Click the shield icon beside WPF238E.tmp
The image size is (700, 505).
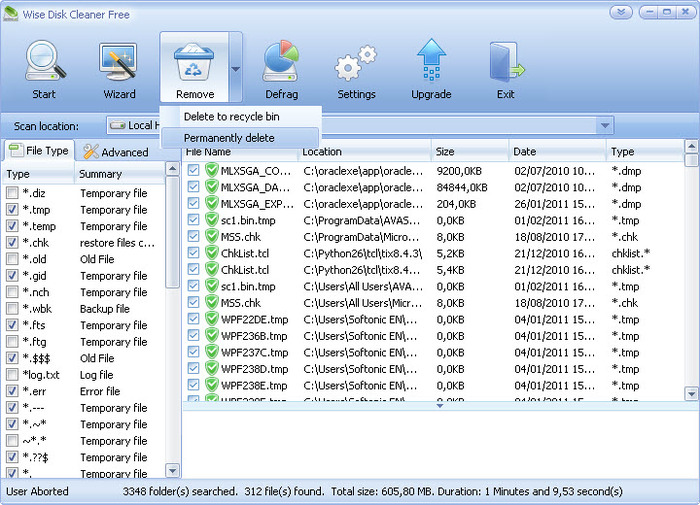click(x=211, y=385)
